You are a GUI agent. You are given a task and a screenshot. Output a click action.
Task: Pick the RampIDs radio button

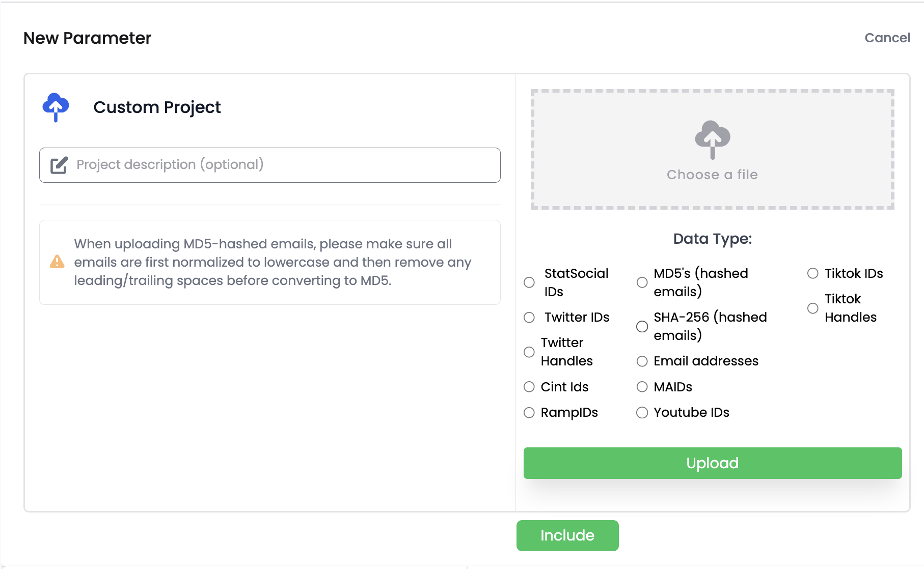[529, 413]
